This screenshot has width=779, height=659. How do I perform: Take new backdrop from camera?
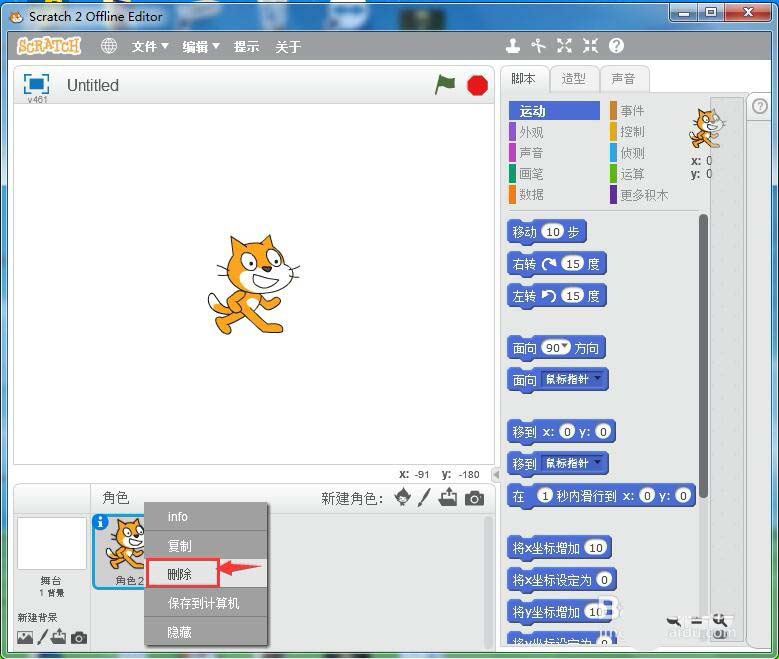point(78,638)
